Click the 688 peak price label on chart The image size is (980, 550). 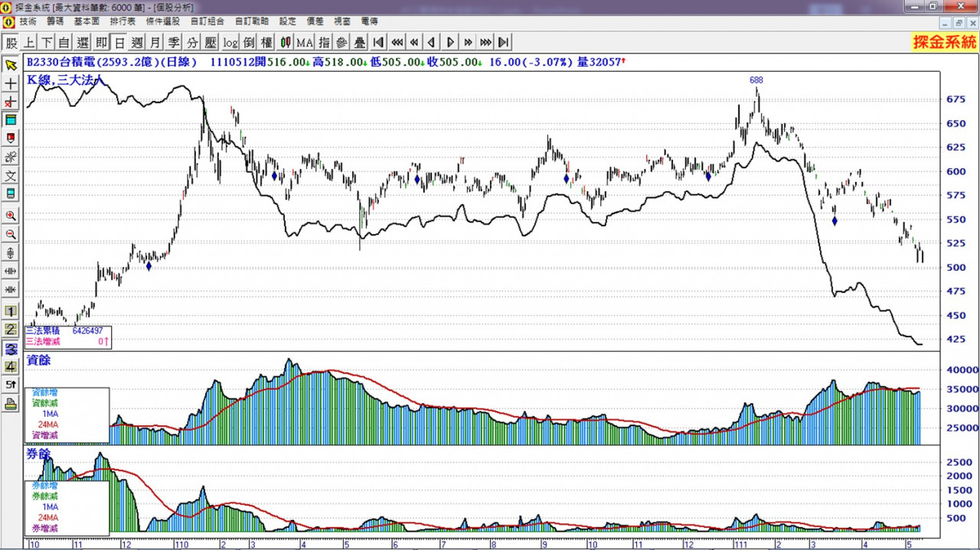756,80
